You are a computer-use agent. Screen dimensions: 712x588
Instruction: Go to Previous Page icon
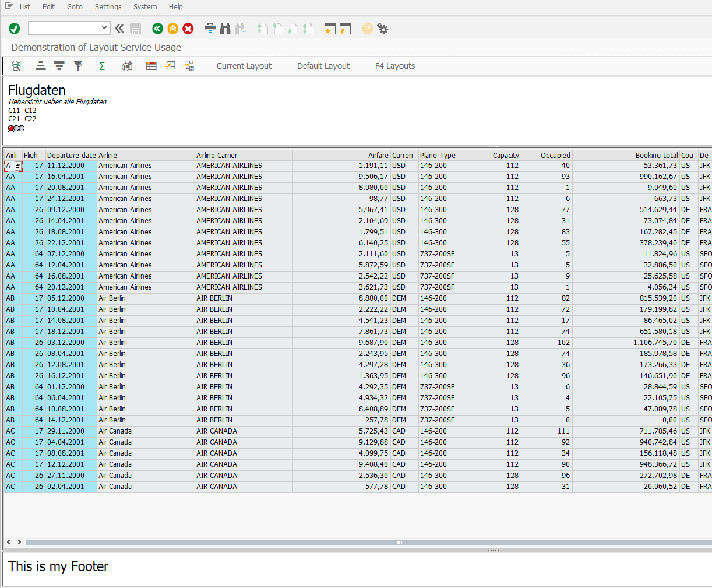278,29
